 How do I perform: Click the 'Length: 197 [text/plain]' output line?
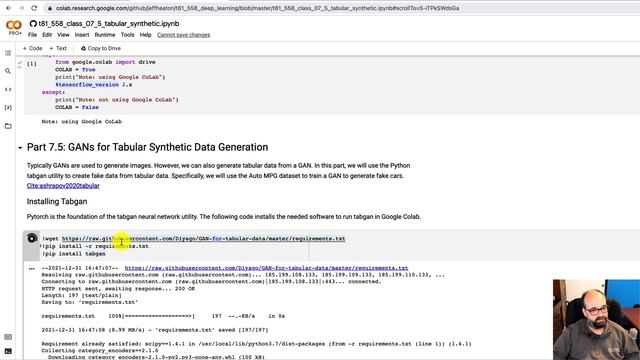(x=82, y=295)
